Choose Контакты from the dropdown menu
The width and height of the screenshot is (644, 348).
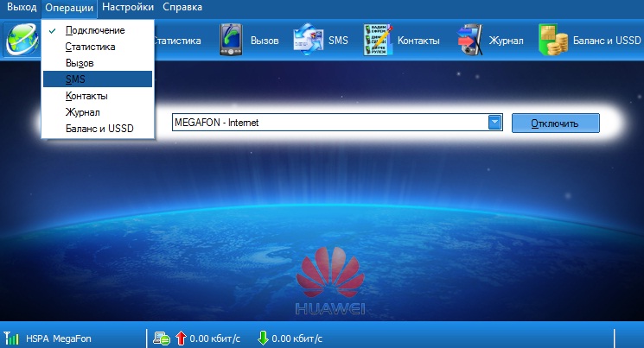pos(98,96)
